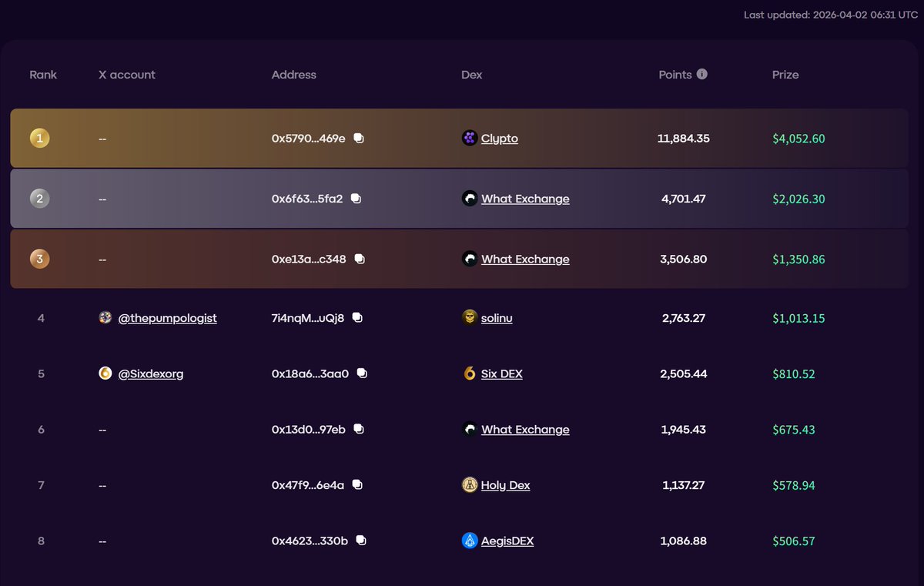Click rank number 8
The image size is (924, 586).
coord(41,541)
